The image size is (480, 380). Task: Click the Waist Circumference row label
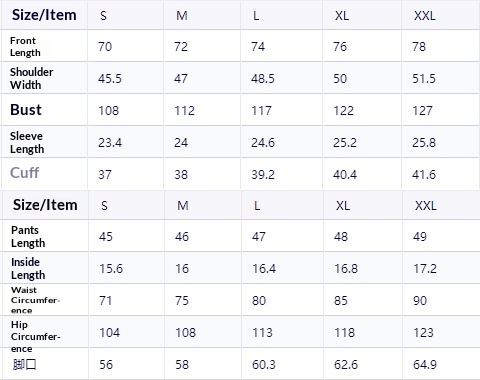click(x=35, y=300)
